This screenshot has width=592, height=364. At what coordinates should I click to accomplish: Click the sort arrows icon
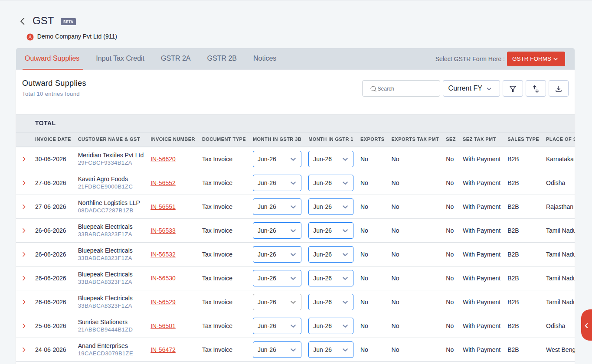point(536,88)
